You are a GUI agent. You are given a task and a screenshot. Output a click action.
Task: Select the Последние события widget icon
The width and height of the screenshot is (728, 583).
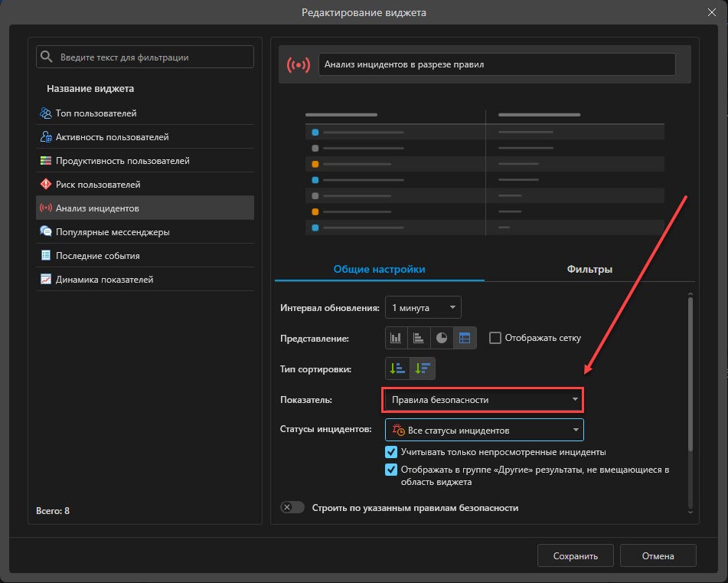(x=45, y=255)
